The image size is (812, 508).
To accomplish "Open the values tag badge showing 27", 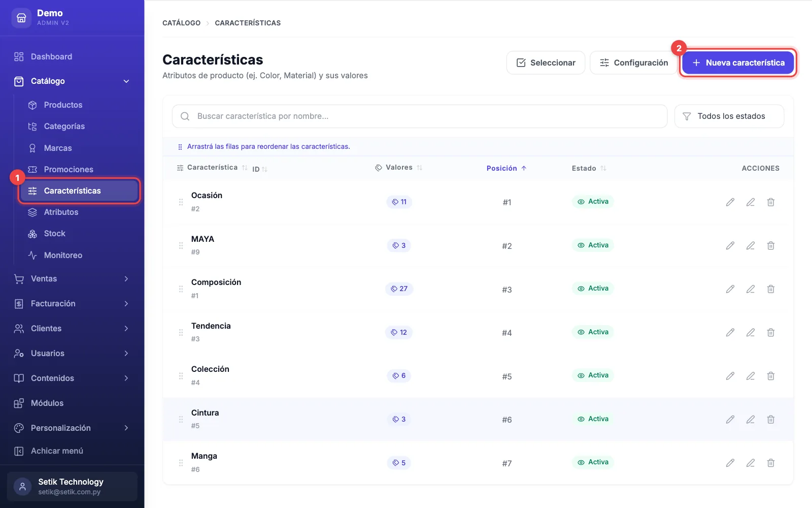I will [x=399, y=289].
